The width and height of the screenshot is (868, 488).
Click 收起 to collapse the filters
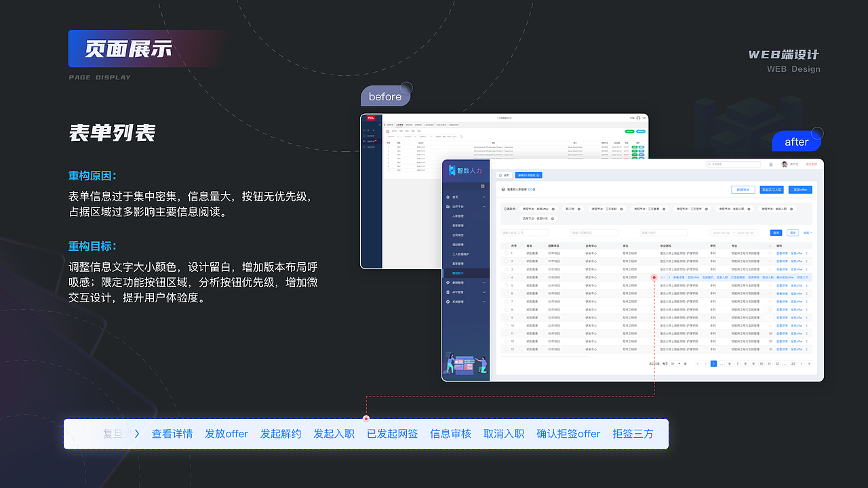point(808,232)
